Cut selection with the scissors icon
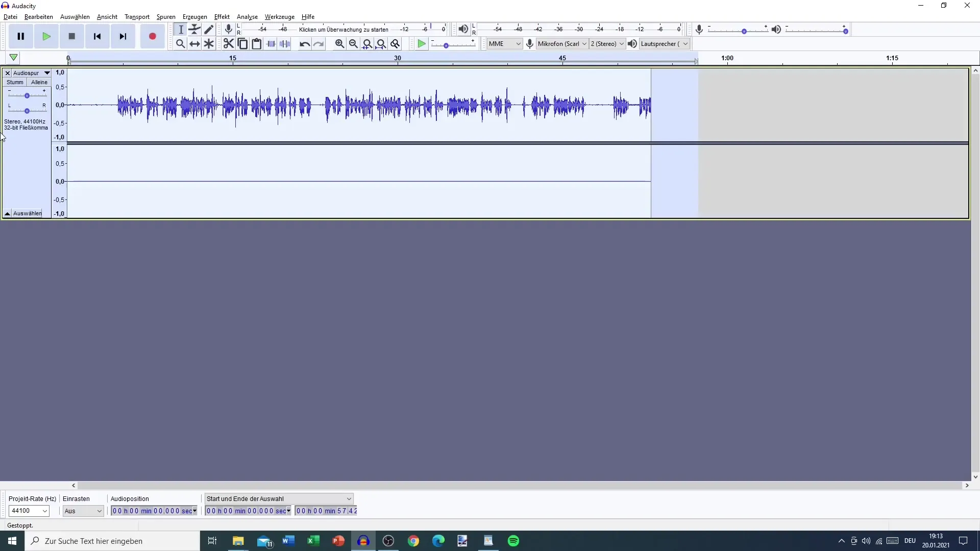 229,44
